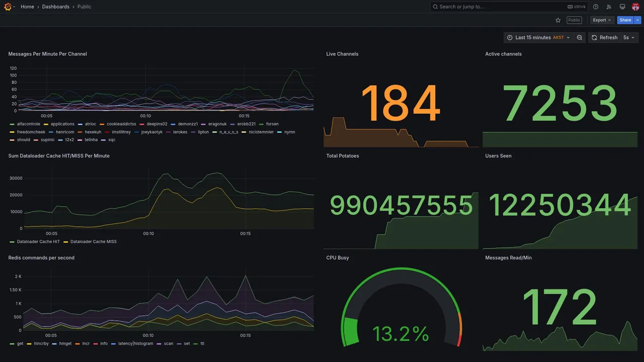Image resolution: width=644 pixels, height=362 pixels.
Task: Open the help question mark icon
Action: [x=596, y=7]
